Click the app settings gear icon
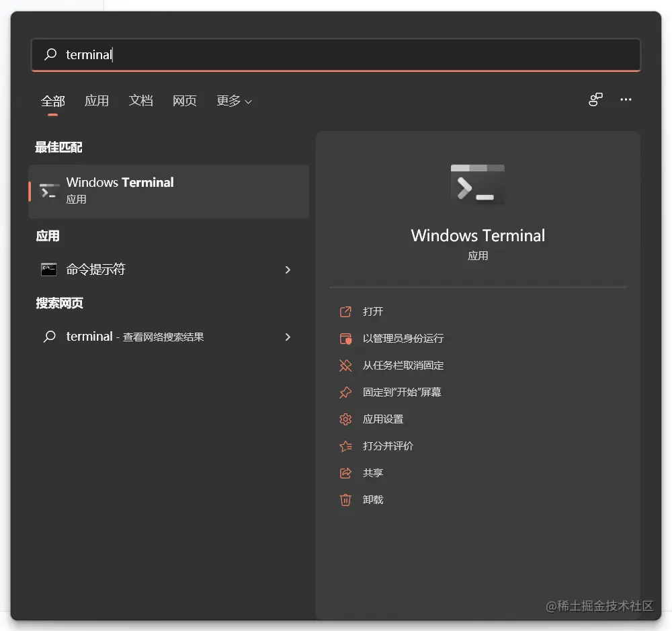Screen dimensions: 672x631 click(345, 419)
